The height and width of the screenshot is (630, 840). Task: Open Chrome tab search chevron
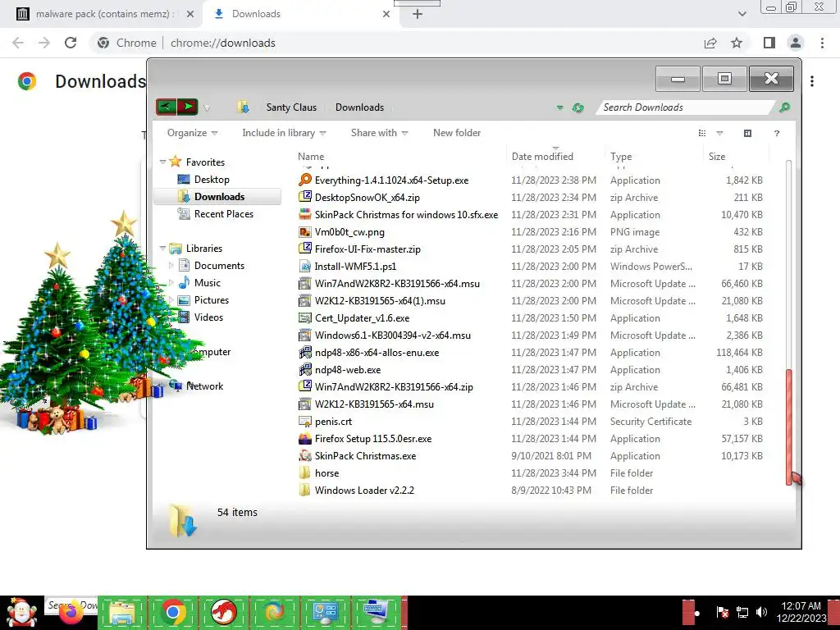[x=742, y=14]
